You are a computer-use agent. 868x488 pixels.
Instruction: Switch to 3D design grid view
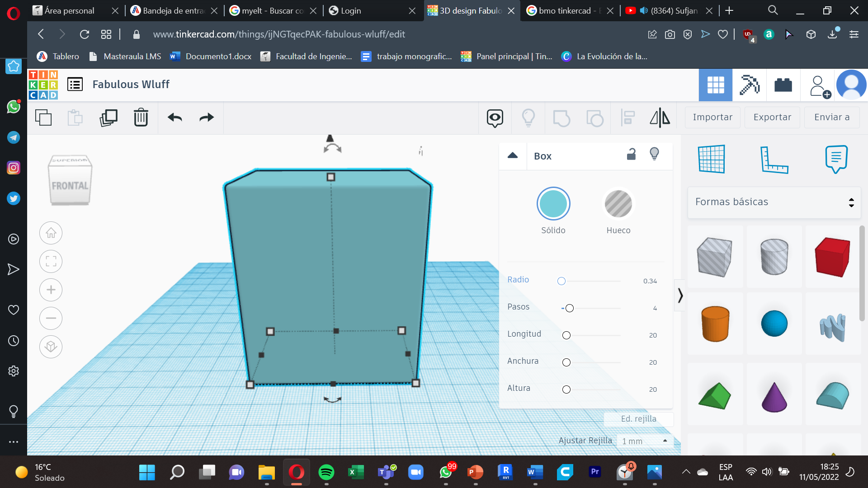(716, 84)
